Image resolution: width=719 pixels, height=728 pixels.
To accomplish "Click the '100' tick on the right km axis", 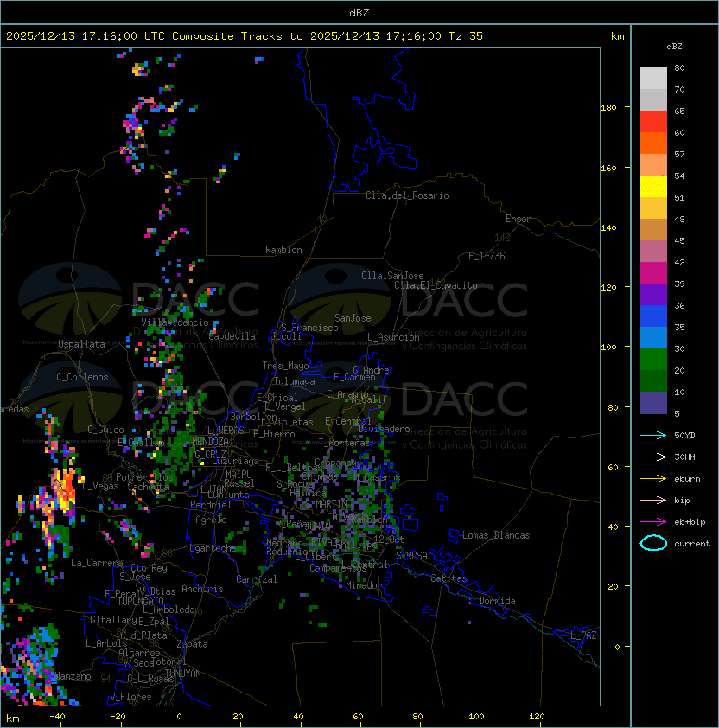I will tap(608, 348).
